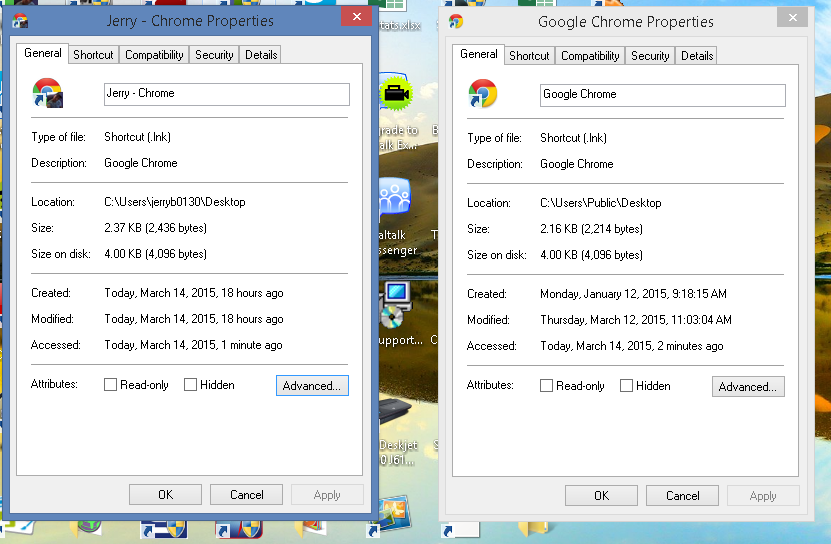The height and width of the screenshot is (544, 831).
Task: Open Advanced attributes in Google Chrome Properties
Action: coord(748,387)
